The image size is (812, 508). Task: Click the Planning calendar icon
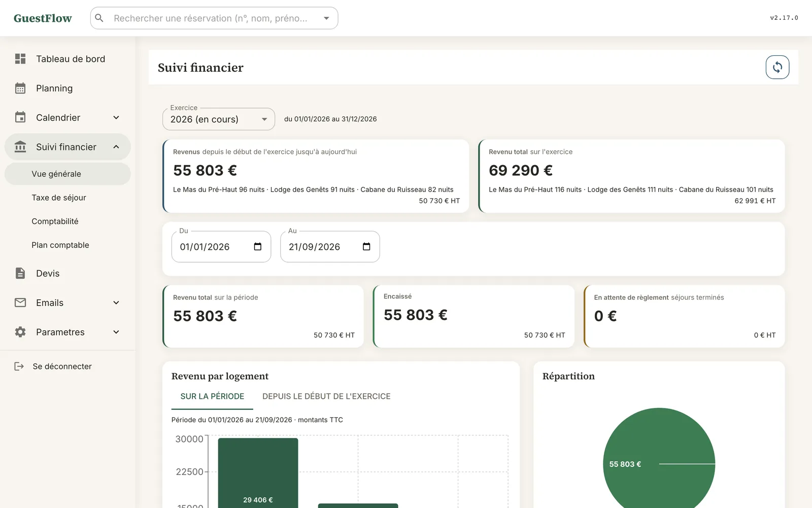(x=20, y=88)
